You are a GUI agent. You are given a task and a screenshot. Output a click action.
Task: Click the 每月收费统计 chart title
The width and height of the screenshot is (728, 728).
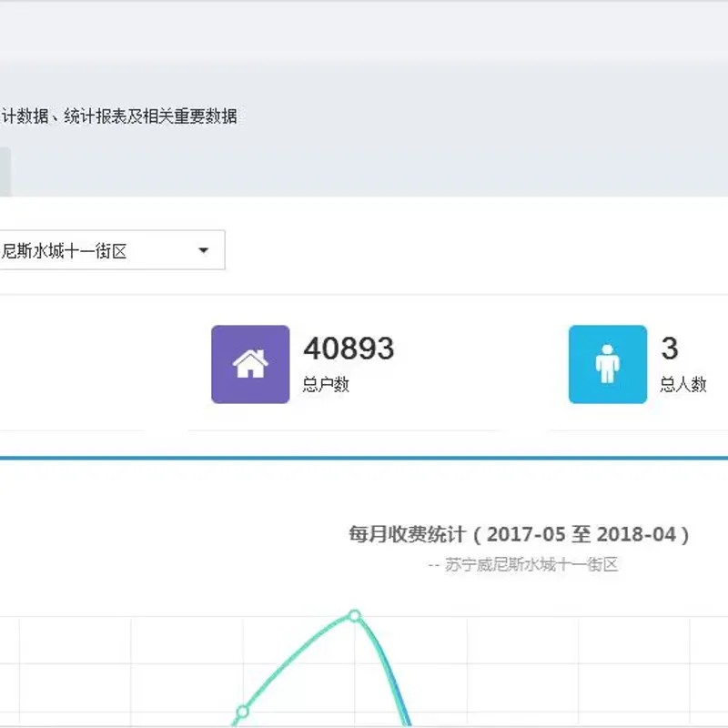514,534
